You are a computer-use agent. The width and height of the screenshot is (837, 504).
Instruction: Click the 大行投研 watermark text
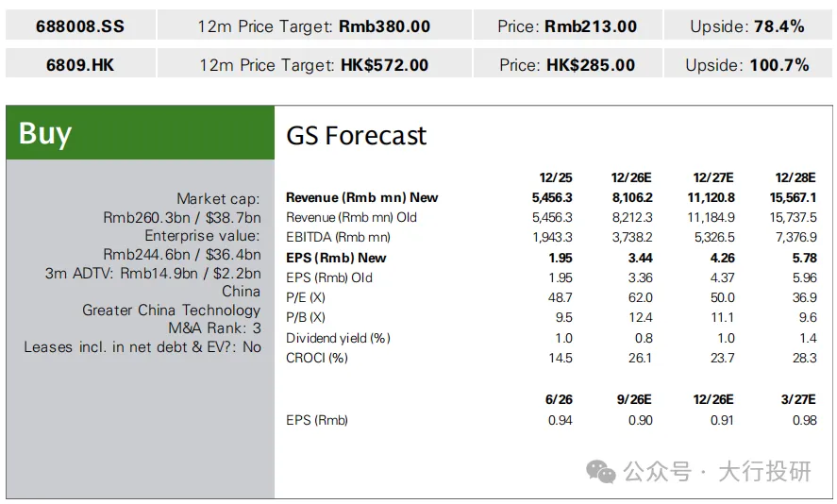tap(765, 472)
